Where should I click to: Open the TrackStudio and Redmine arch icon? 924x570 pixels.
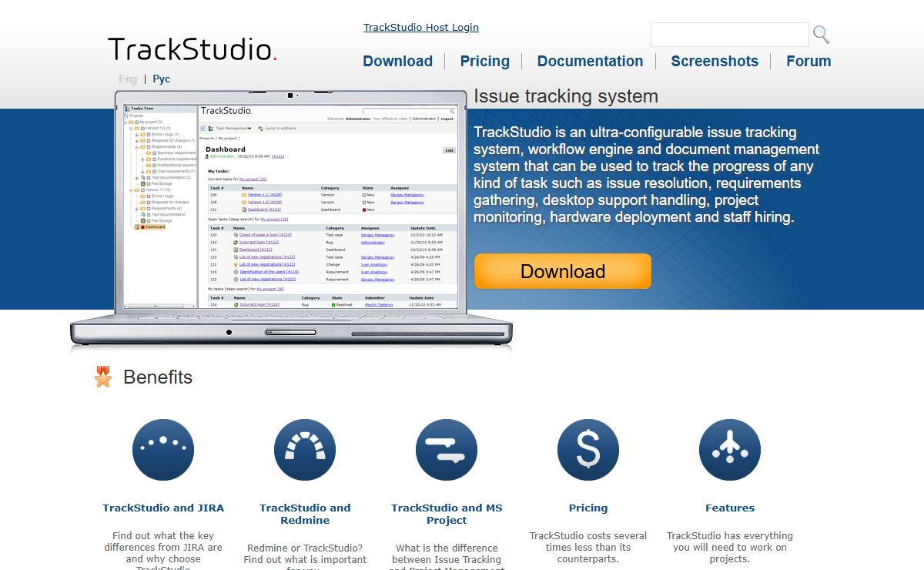305,450
